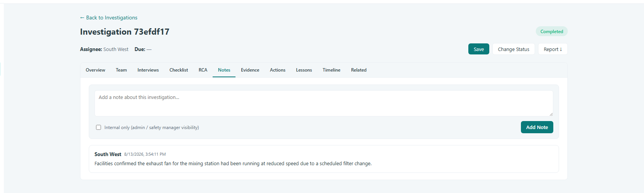Go to the Interviews tab
644x193 pixels.
click(x=148, y=70)
